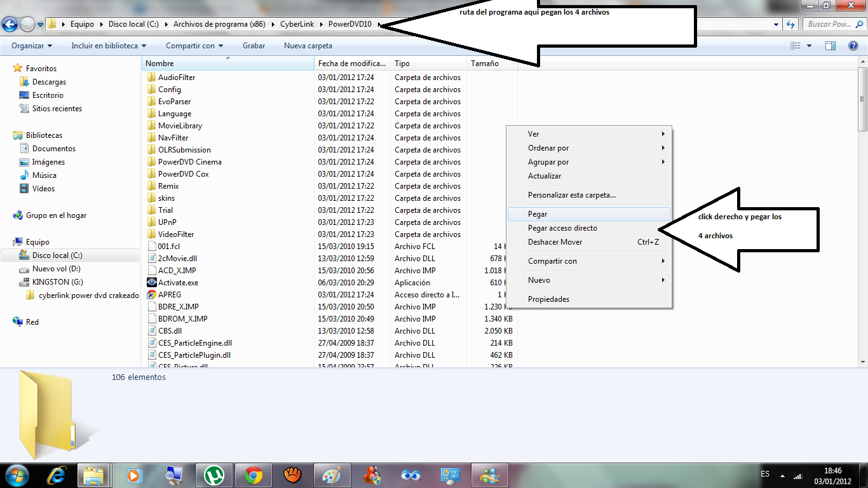Expand the Agrupar por submenu

coord(589,162)
